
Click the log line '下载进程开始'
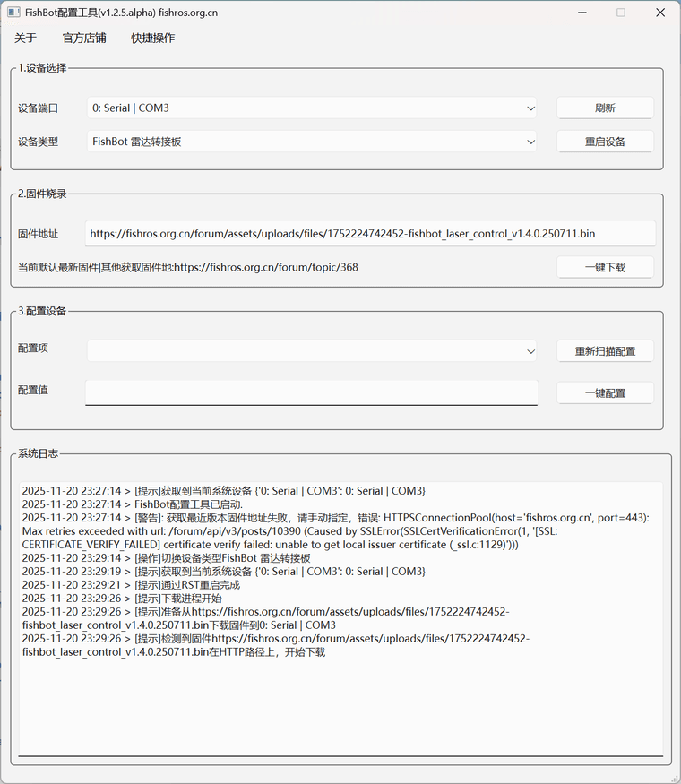point(122,599)
